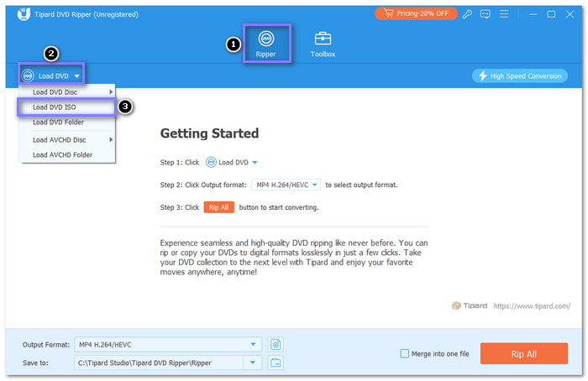
Task: Enable Merge into one file checkbox
Action: [404, 353]
